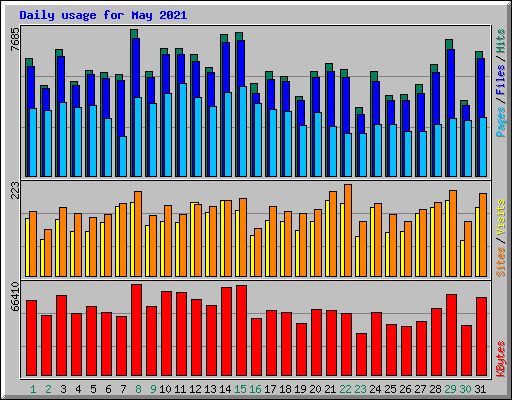
Task: Click day label 9 on the axis
Action: (x=153, y=389)
